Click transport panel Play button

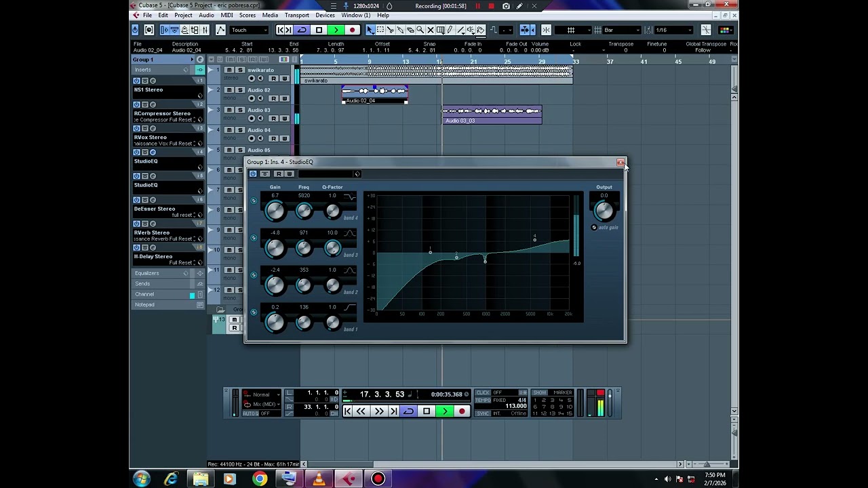(x=444, y=411)
